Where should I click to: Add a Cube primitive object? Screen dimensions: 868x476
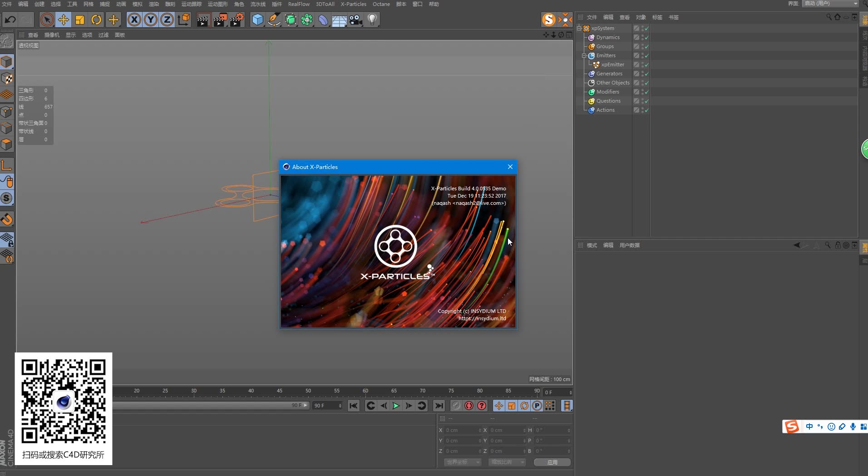click(257, 20)
